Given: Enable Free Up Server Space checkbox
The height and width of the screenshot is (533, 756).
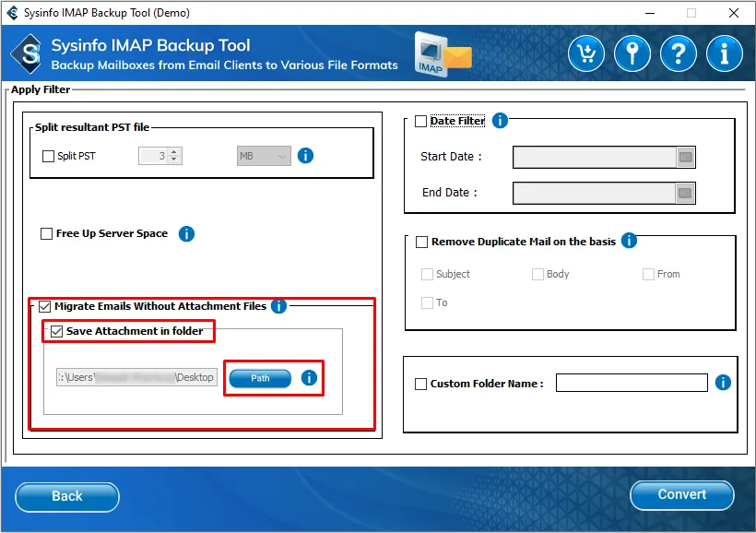Looking at the screenshot, I should 46,233.
